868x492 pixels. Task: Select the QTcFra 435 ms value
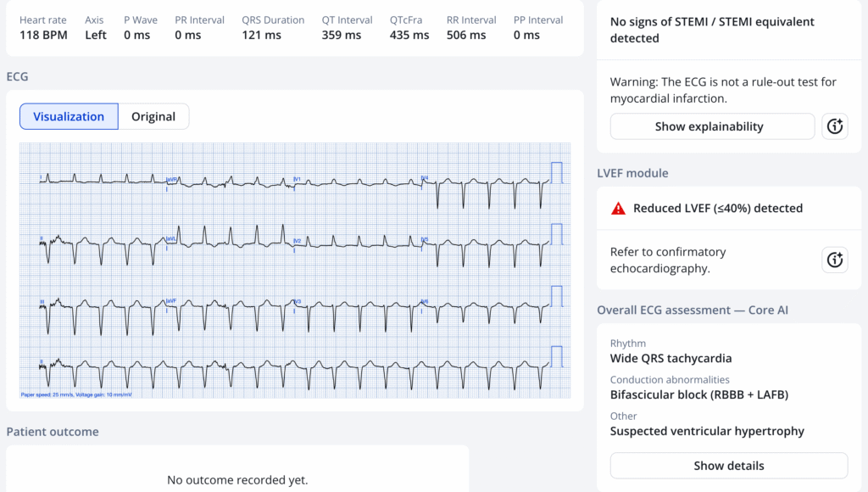[409, 35]
